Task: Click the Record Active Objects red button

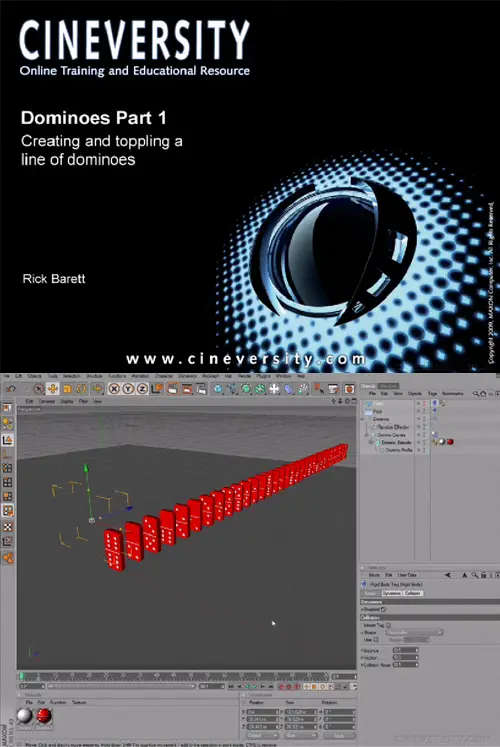Action: (x=281, y=686)
